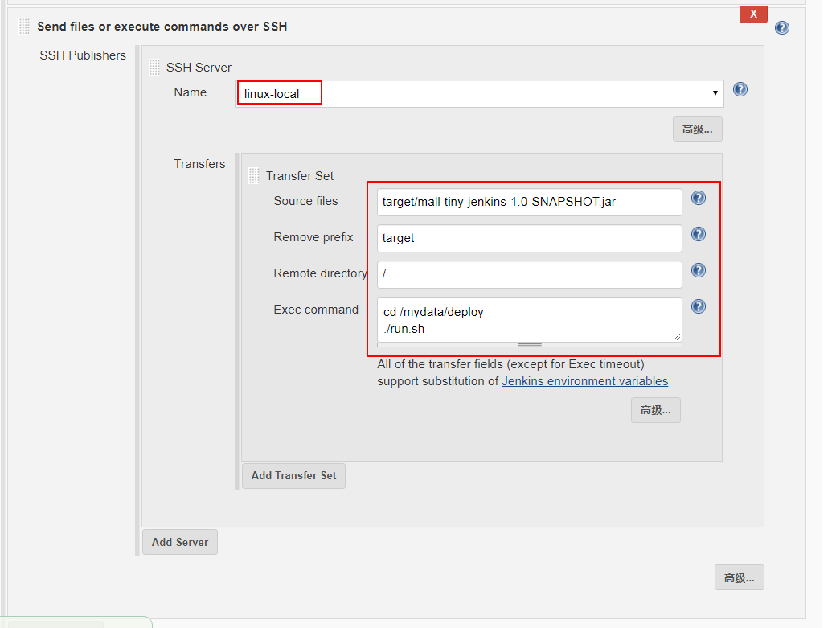Open Jenkins environment variables link

[x=584, y=381]
